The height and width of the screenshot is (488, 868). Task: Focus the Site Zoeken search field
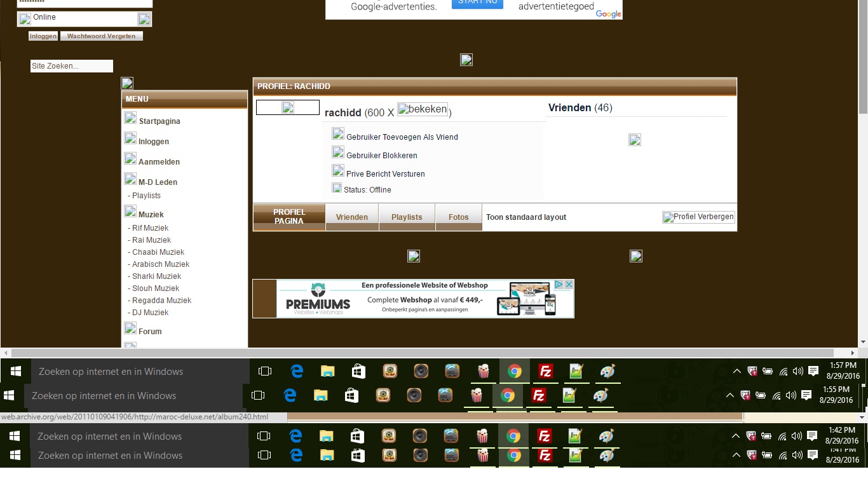tap(71, 66)
